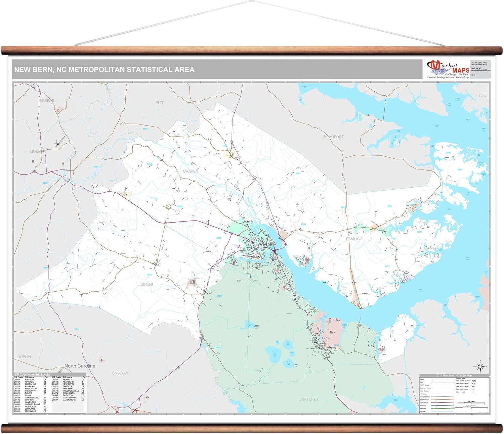Click the mapsales@MarketMAPS.com email link
Screen dimensions: 504x434
[480, 70]
